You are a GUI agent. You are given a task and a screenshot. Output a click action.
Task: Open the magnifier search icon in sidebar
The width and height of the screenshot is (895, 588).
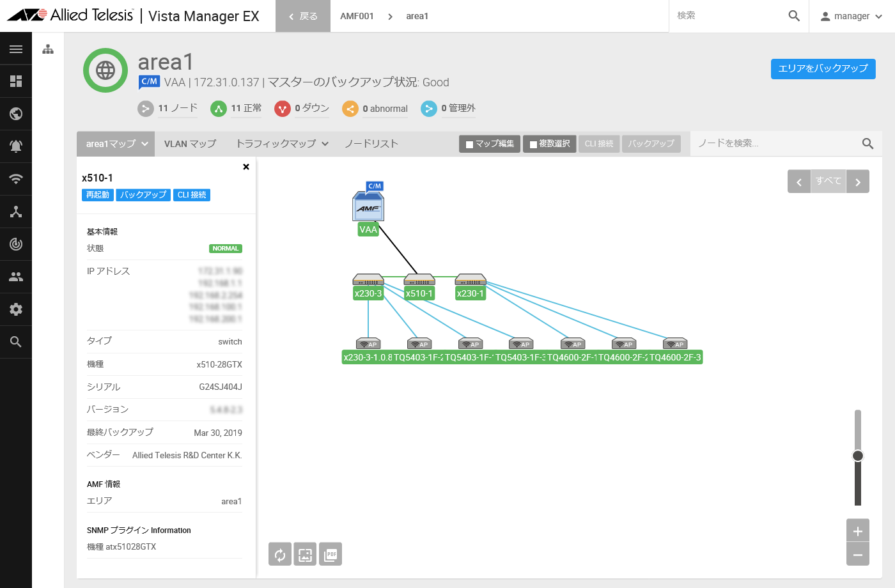click(16, 342)
